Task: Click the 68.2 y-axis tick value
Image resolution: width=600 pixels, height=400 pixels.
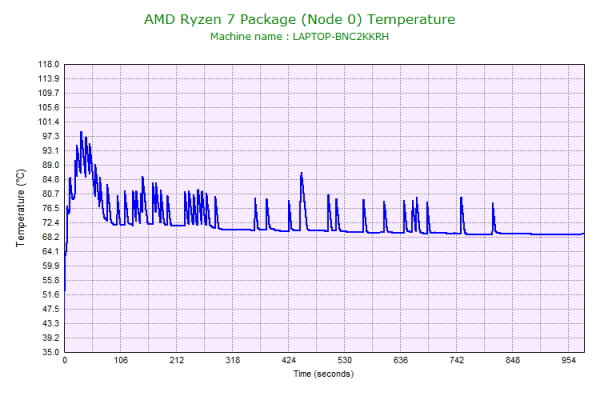Action: (x=51, y=237)
